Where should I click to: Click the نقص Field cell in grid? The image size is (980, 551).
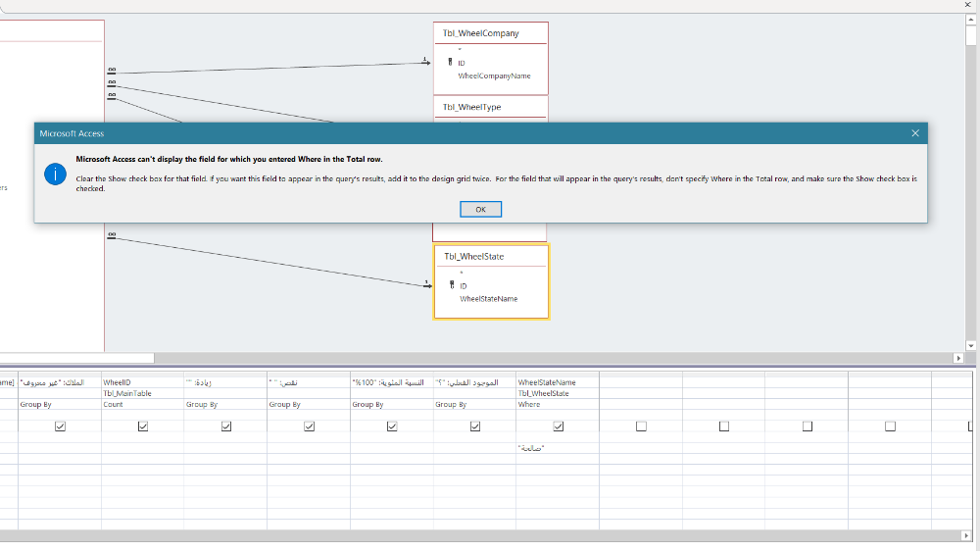(x=309, y=382)
